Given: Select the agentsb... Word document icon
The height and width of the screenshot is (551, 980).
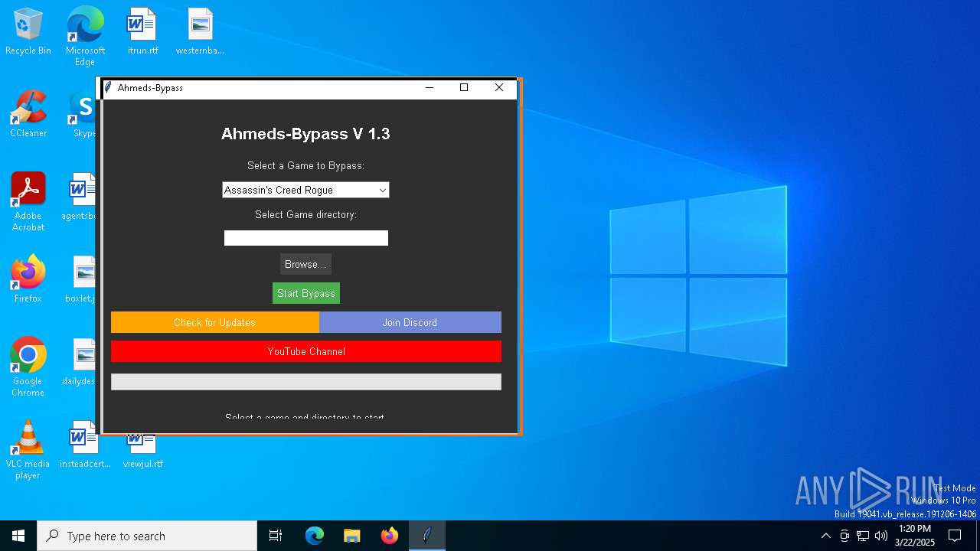Looking at the screenshot, I should pyautogui.click(x=80, y=197).
